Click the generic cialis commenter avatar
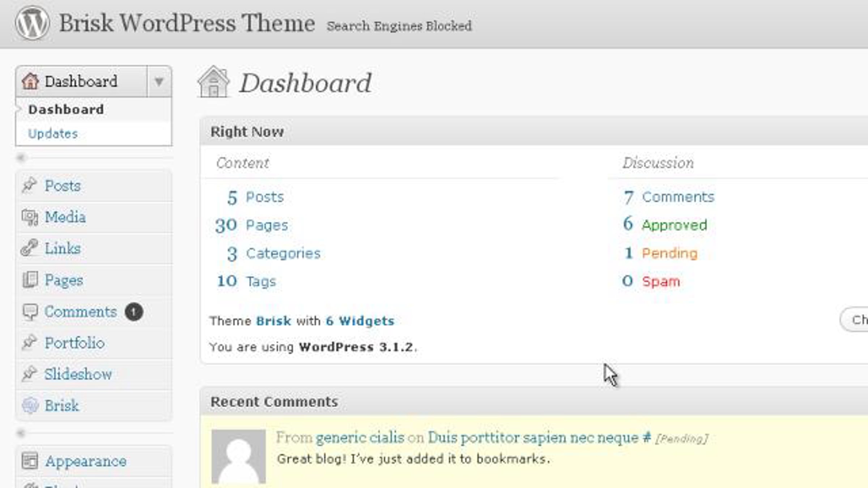 coord(238,456)
